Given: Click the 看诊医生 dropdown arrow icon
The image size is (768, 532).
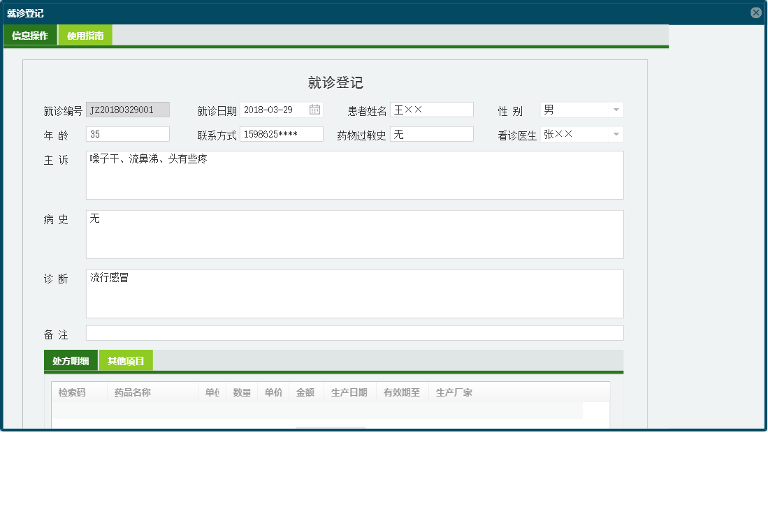Looking at the screenshot, I should [x=616, y=134].
